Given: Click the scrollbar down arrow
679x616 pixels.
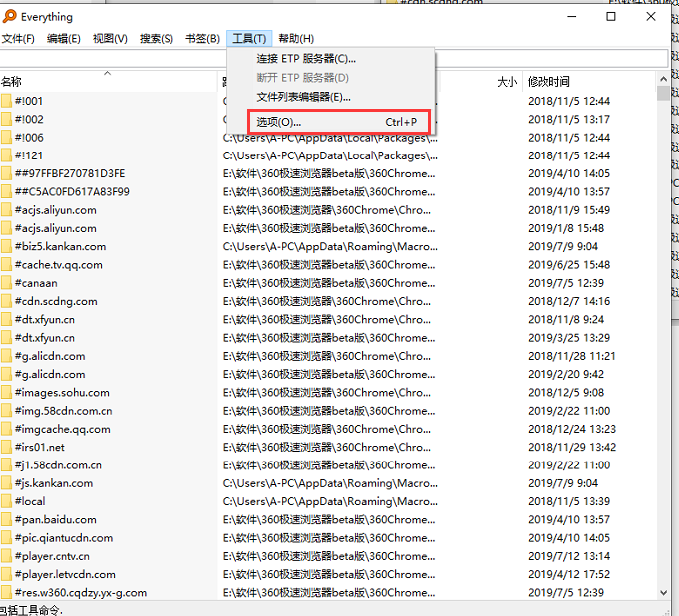Looking at the screenshot, I should [x=663, y=592].
